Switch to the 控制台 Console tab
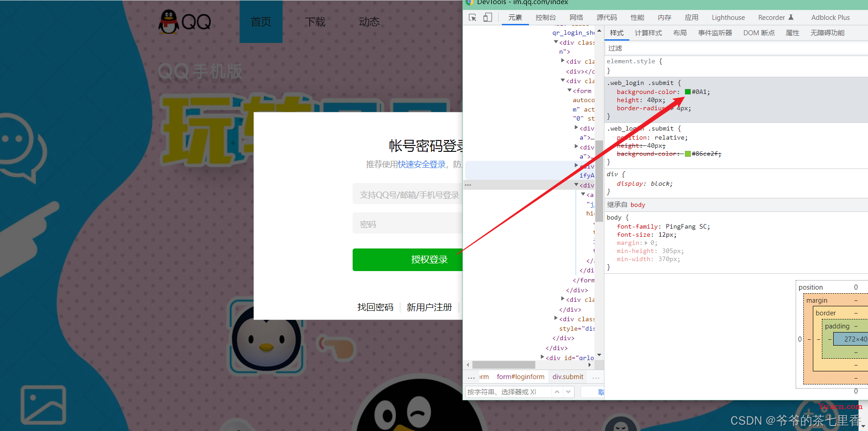Image resolution: width=868 pixels, height=431 pixels. pyautogui.click(x=546, y=18)
